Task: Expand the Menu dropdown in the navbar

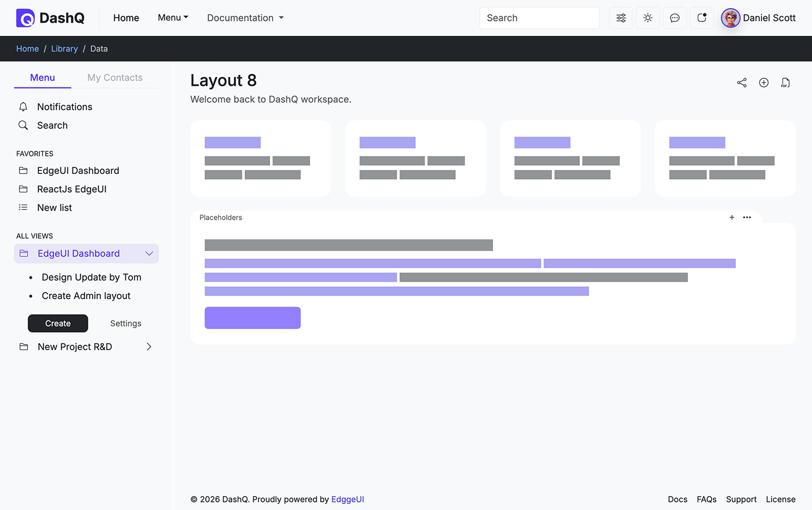Action: coord(172,17)
